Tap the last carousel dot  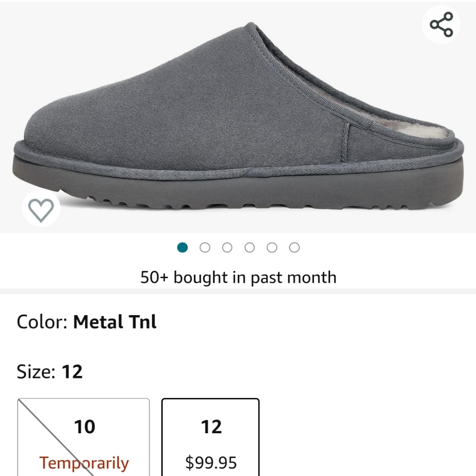294,248
